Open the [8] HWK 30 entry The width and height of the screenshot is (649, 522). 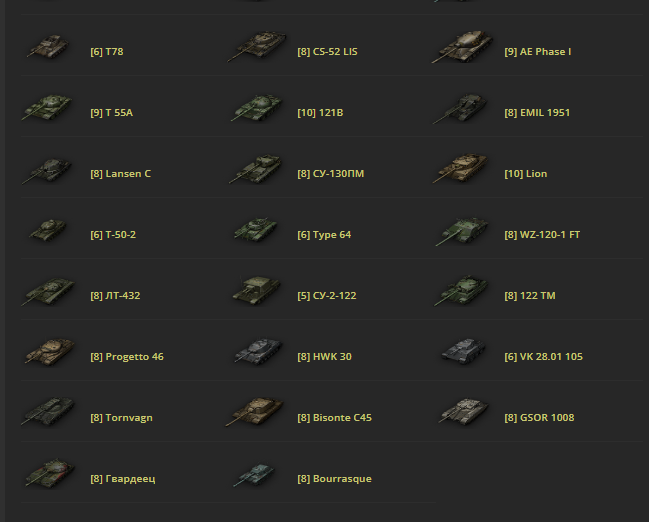pyautogui.click(x=324, y=356)
